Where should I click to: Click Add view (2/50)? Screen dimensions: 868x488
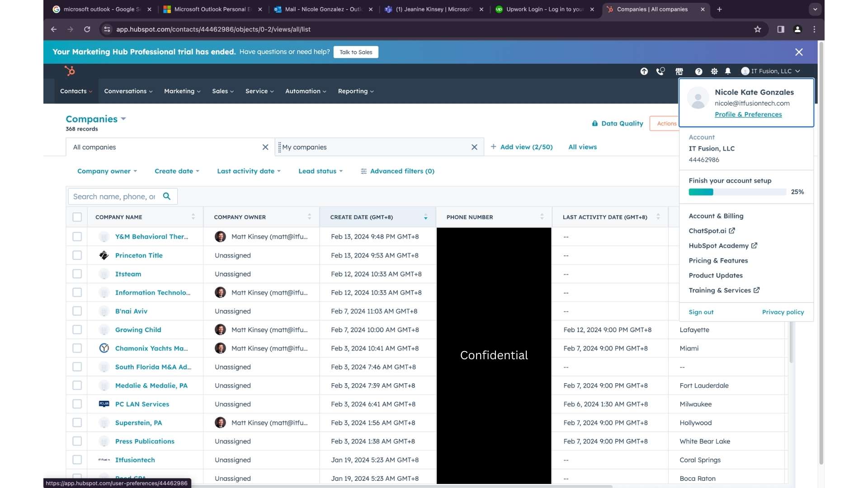(x=521, y=147)
